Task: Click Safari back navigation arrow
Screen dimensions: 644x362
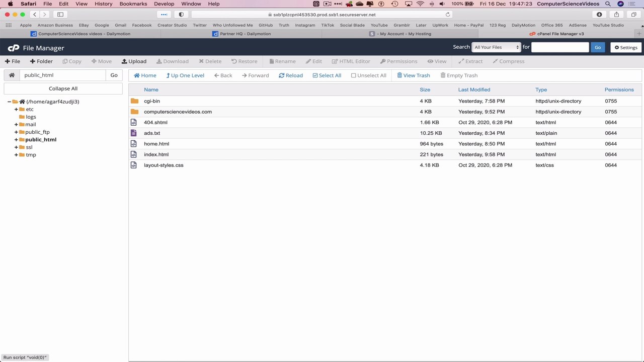Action: tap(34, 15)
